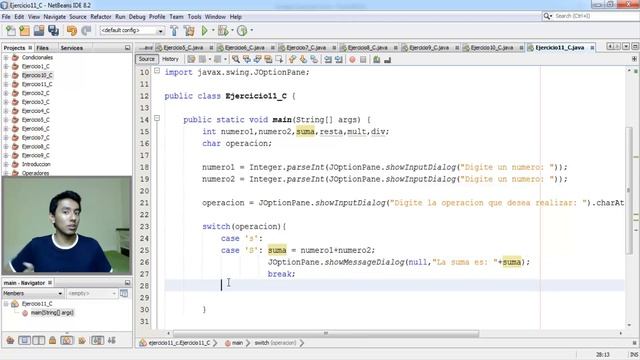Screen dimensions: 640x360
Task: Open the Profile Project dropdown arrow
Action: tap(251, 31)
